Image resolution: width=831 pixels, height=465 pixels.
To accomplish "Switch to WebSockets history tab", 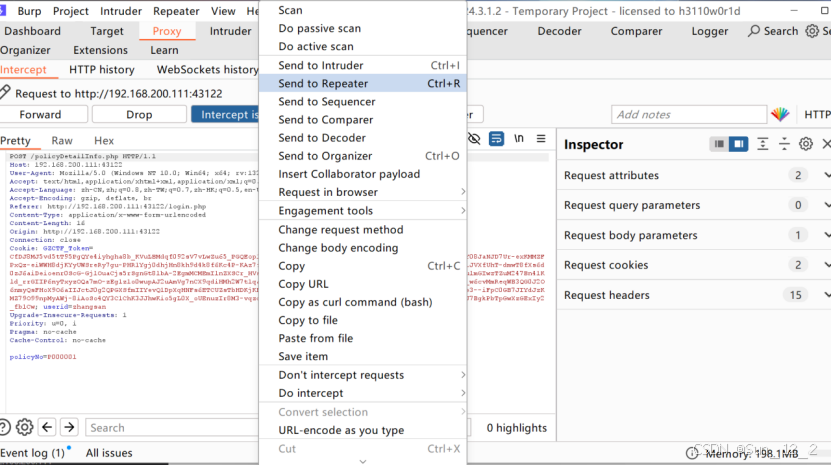I will 207,69.
